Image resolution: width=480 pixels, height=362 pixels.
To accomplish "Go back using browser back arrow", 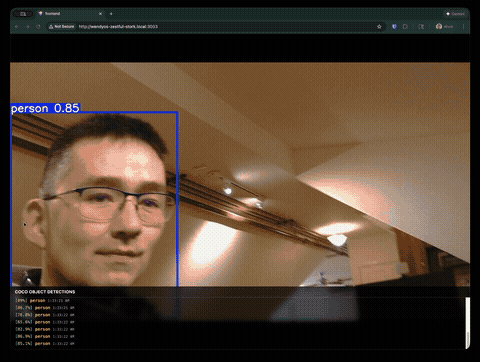I will (x=17, y=26).
